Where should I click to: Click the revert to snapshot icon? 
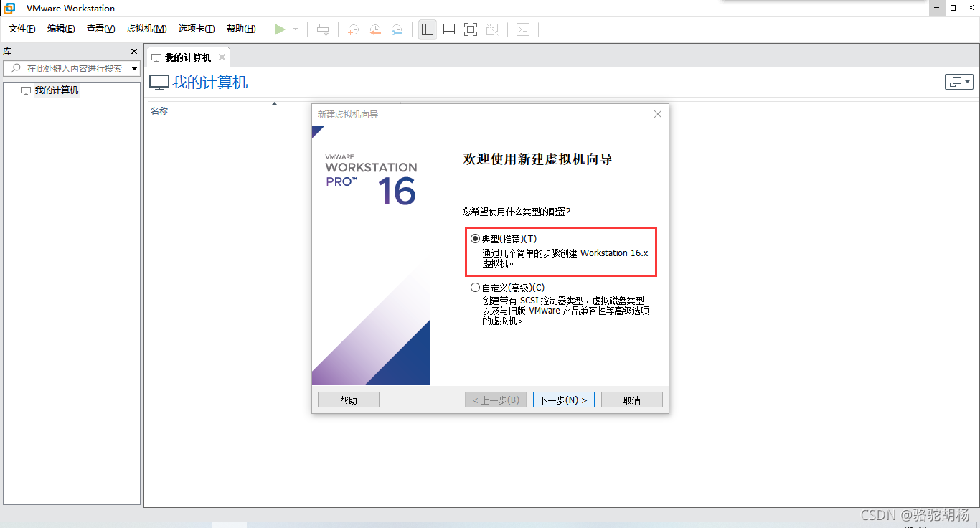tap(375, 29)
